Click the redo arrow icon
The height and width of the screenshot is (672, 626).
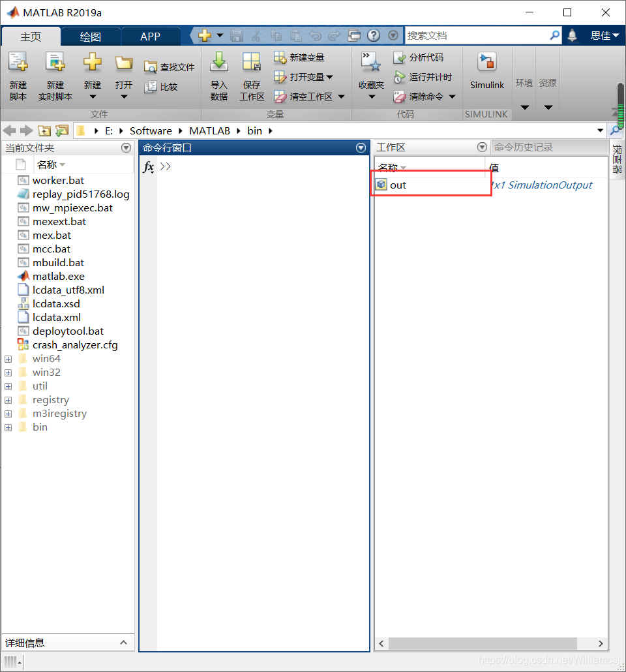pyautogui.click(x=335, y=36)
